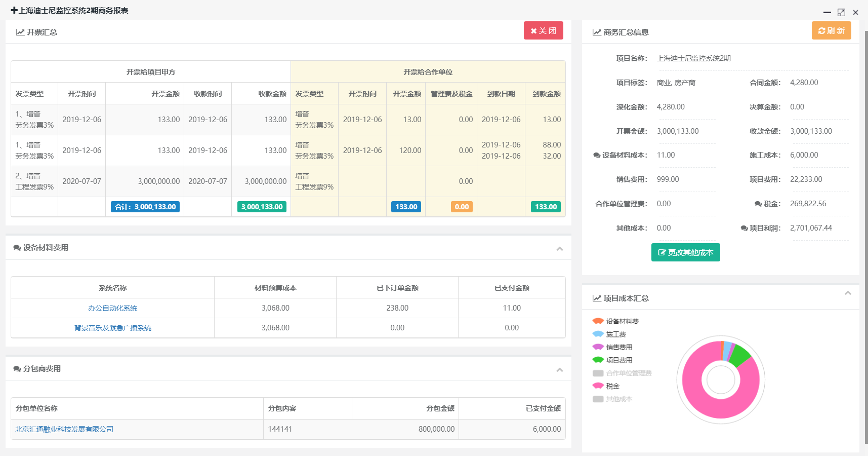This screenshot has height=456, width=868.
Task: Click the comment icon next to 税金 label
Action: point(758,204)
